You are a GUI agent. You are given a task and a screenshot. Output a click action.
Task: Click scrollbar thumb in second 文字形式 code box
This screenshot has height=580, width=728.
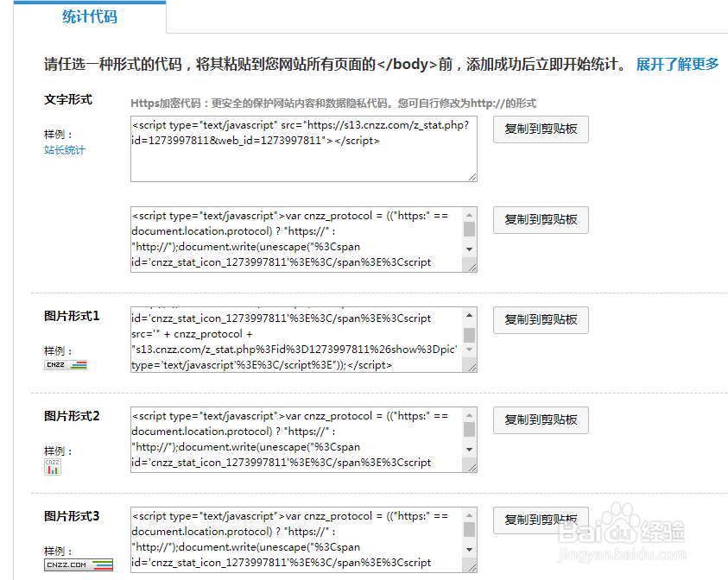click(x=470, y=230)
